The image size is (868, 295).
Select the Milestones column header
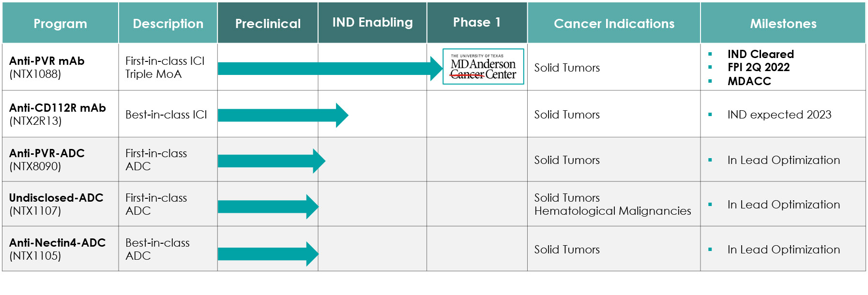click(783, 24)
